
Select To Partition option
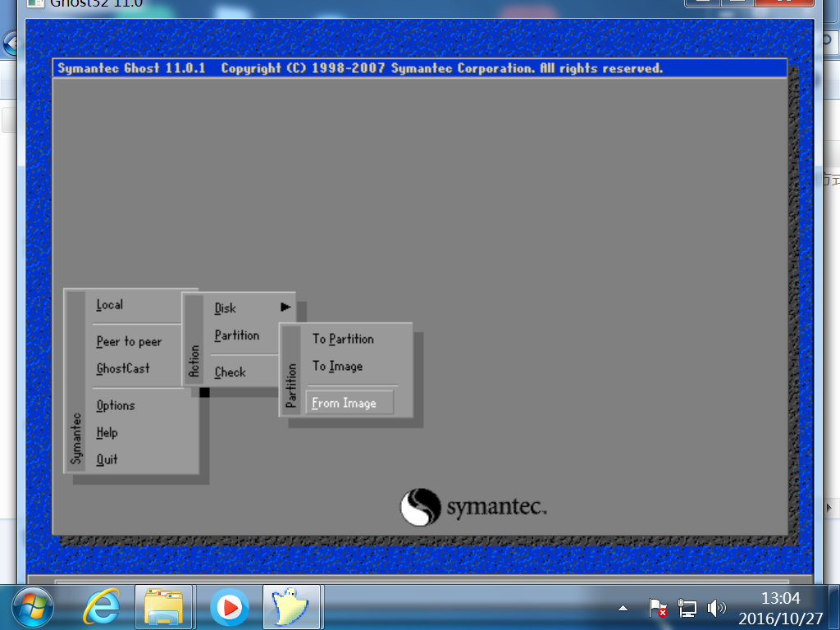tap(343, 339)
